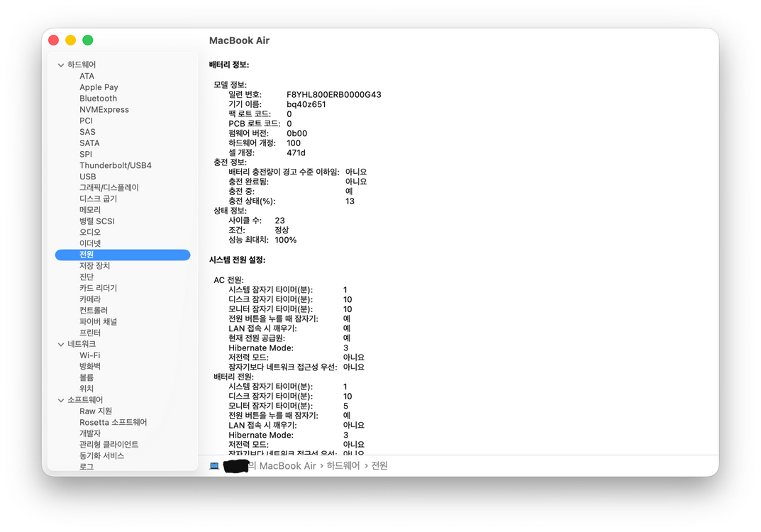
Task: Collapse the 하드웨어 section chevron
Action: pyautogui.click(x=61, y=65)
